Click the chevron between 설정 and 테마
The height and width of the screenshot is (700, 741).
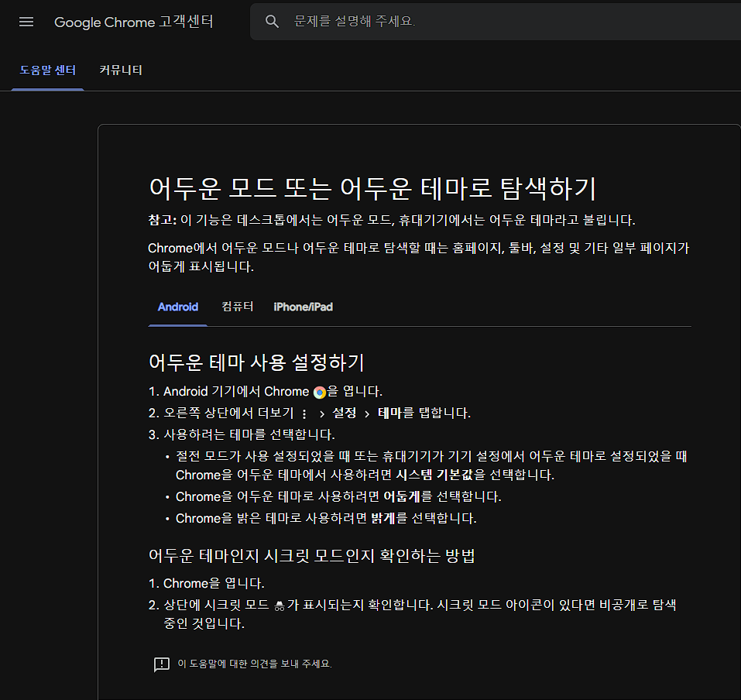pyautogui.click(x=367, y=414)
